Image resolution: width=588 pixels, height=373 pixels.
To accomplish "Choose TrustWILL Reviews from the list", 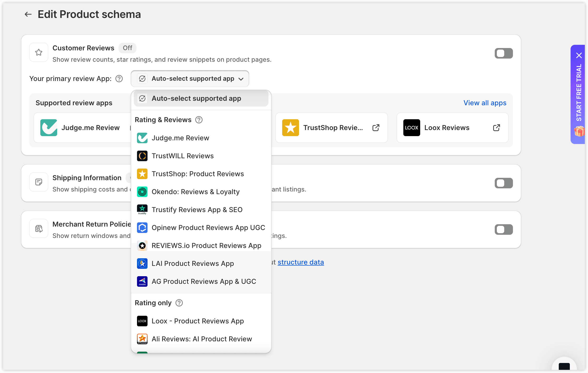I will [x=201, y=156].
